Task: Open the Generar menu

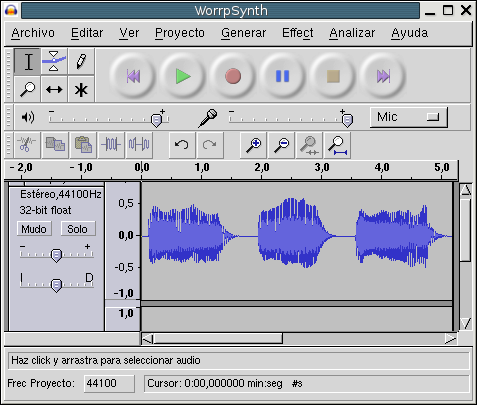Action: [243, 33]
